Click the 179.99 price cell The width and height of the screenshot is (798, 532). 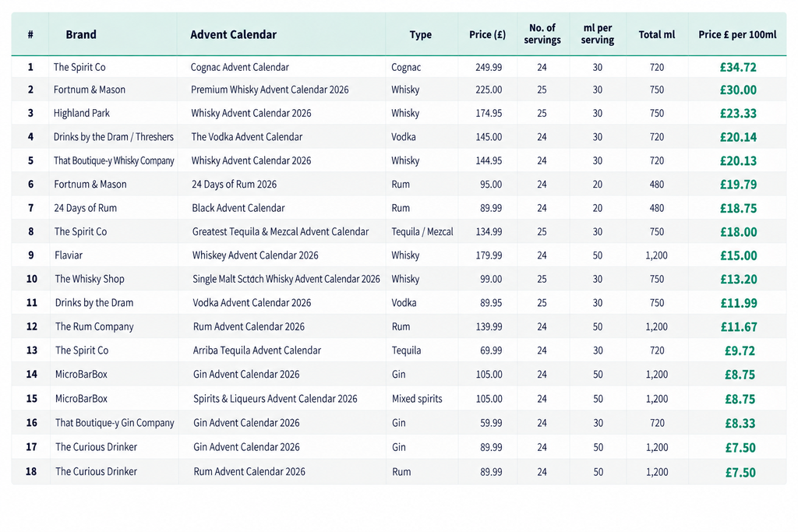[x=489, y=255]
